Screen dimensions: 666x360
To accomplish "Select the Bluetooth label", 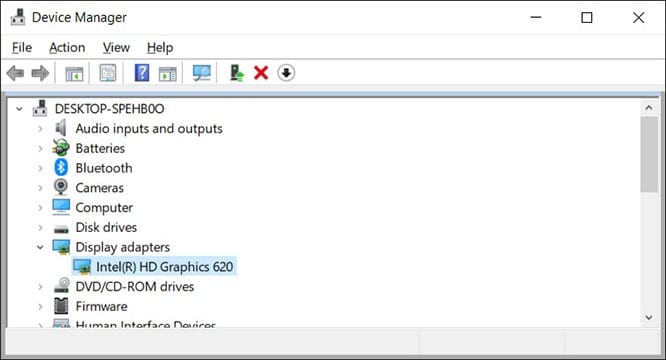I will pyautogui.click(x=104, y=168).
